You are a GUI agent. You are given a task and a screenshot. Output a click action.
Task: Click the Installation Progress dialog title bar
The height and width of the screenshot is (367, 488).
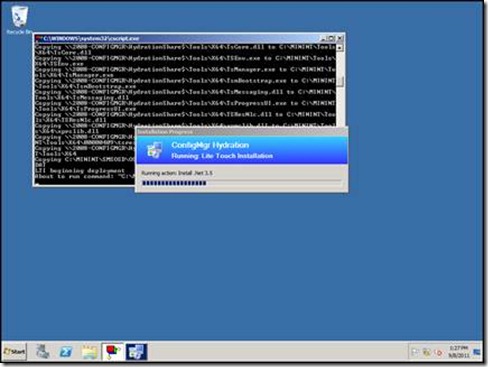click(x=242, y=132)
